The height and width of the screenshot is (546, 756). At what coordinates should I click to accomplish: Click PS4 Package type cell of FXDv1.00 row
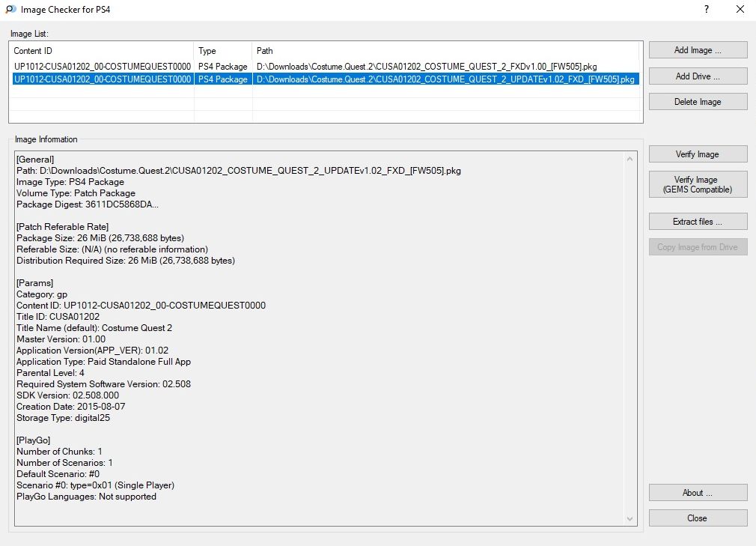(223, 67)
